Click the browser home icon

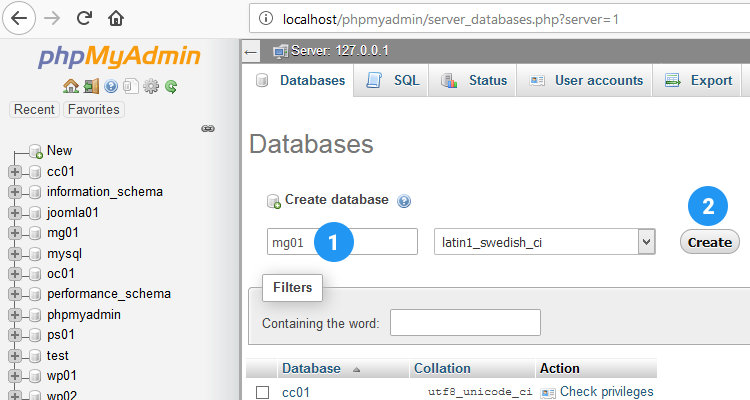tap(116, 19)
